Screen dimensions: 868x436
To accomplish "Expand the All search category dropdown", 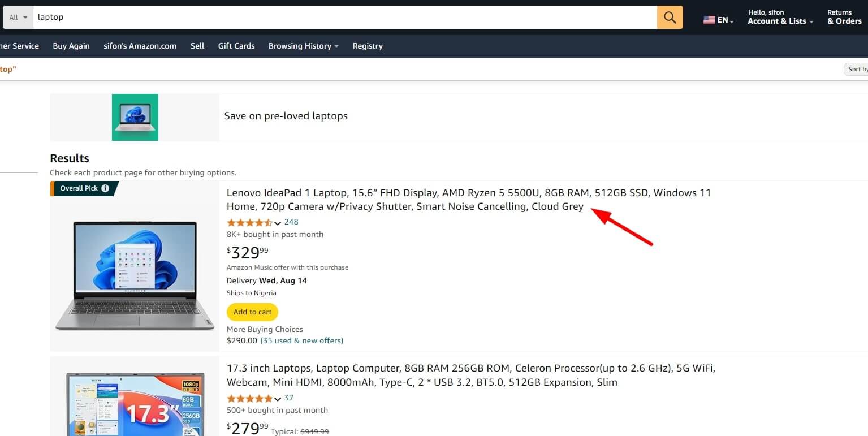I will (x=18, y=18).
